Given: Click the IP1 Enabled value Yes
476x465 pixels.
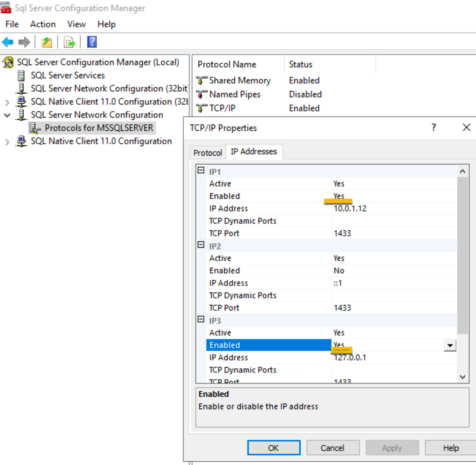Looking at the screenshot, I should tap(339, 196).
